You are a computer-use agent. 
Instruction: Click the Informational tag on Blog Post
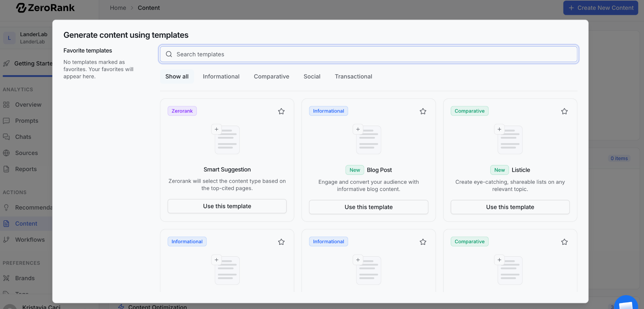(329, 111)
